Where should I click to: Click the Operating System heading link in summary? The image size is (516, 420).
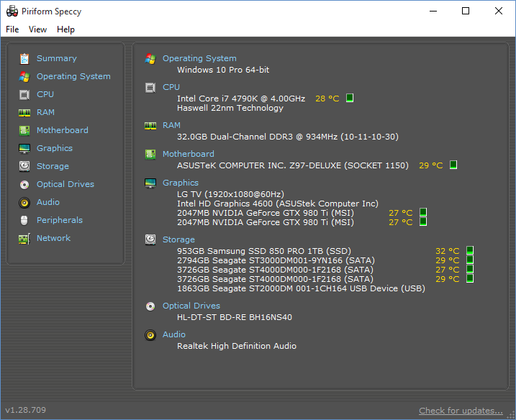[x=199, y=58]
